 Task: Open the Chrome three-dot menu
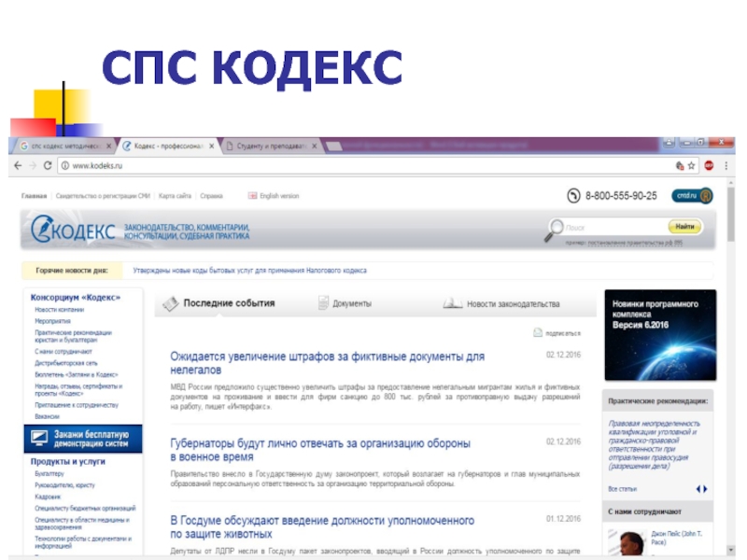pyautogui.click(x=726, y=166)
